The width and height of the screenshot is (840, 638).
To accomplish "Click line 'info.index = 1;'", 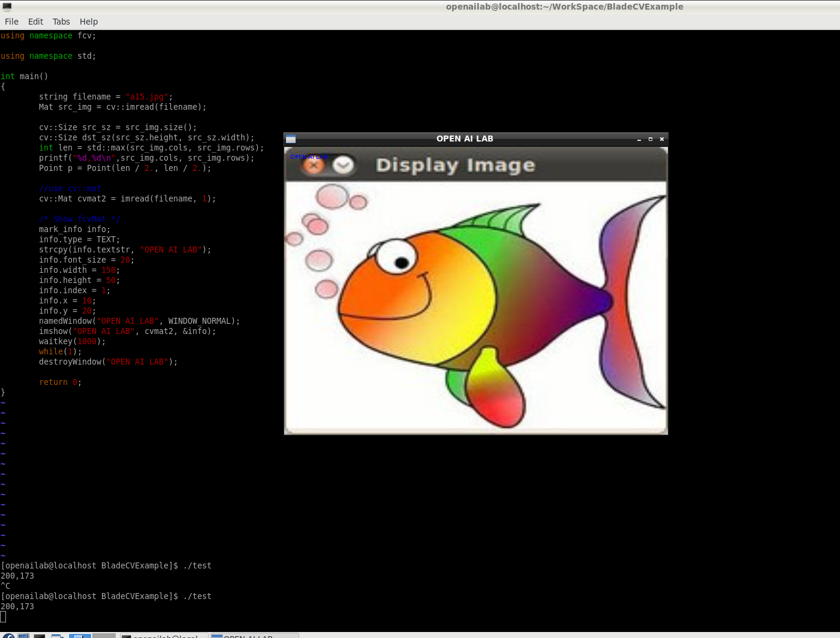I will pyautogui.click(x=74, y=290).
